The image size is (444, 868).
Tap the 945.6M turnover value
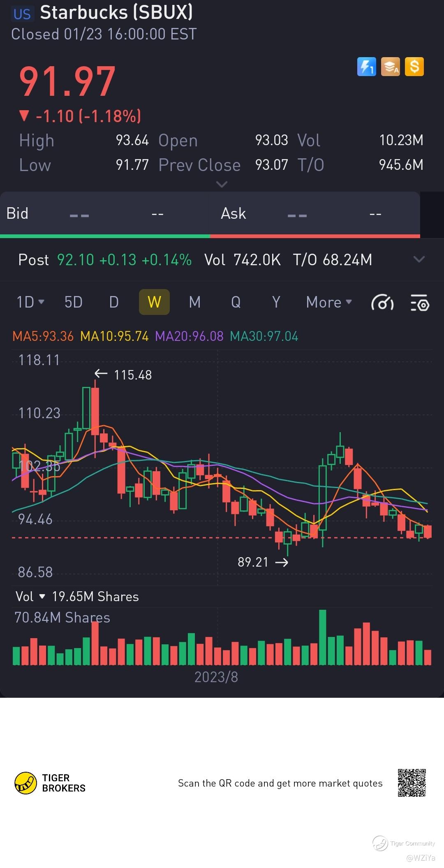pos(401,165)
